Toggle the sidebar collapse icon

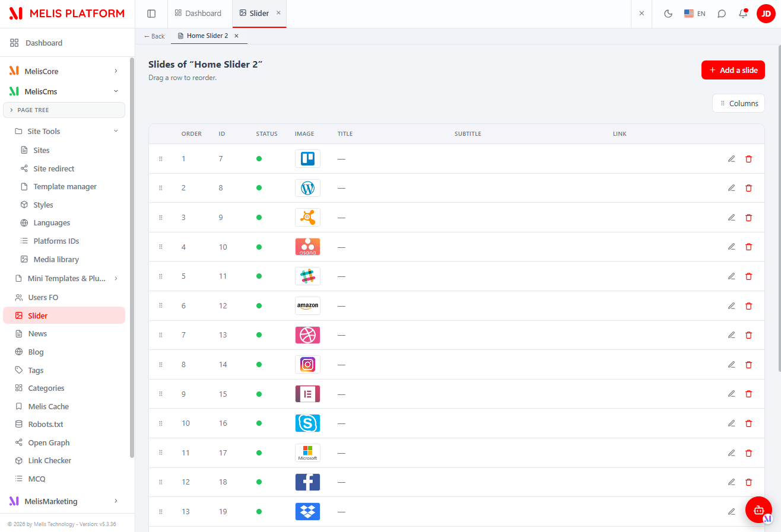(151, 14)
